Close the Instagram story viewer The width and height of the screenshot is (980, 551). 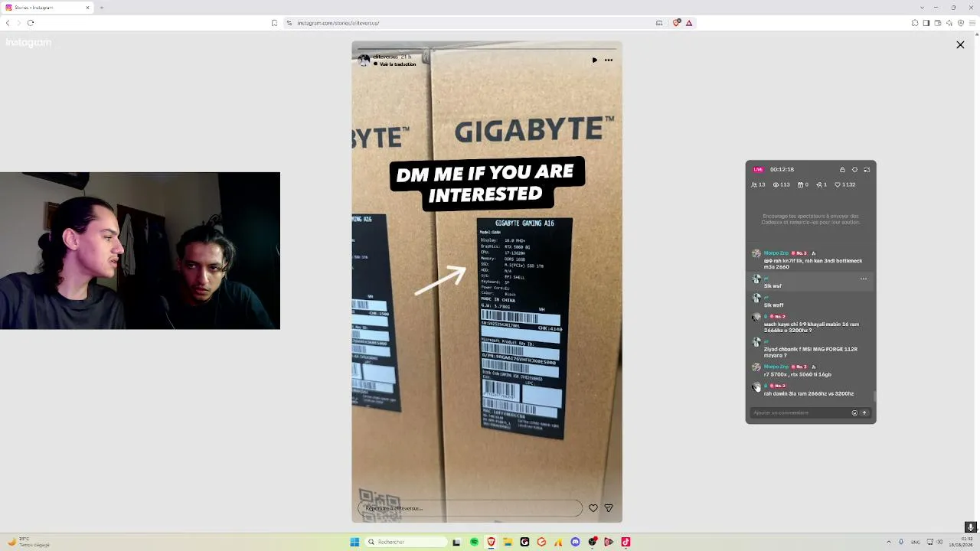[x=960, y=45]
